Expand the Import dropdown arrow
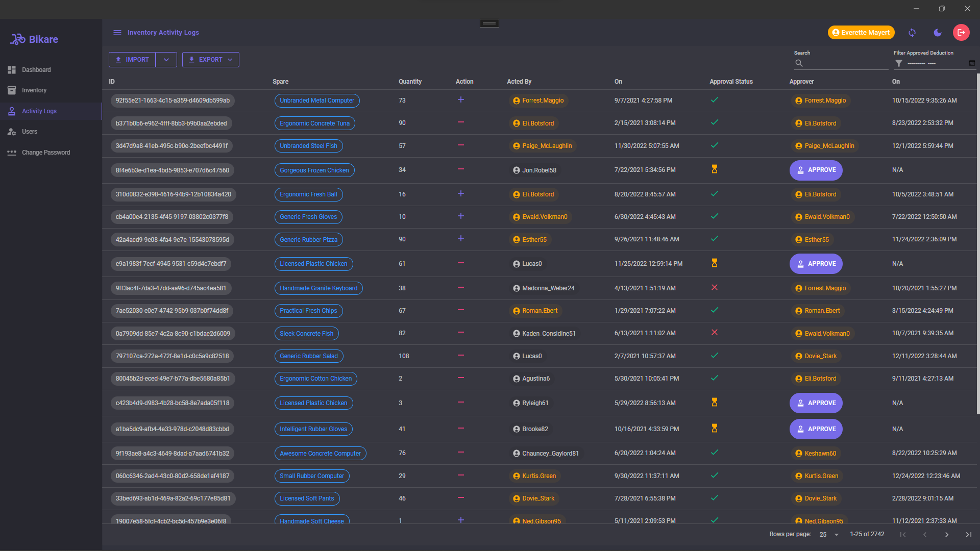Screen dimensions: 980x551 click(166, 60)
